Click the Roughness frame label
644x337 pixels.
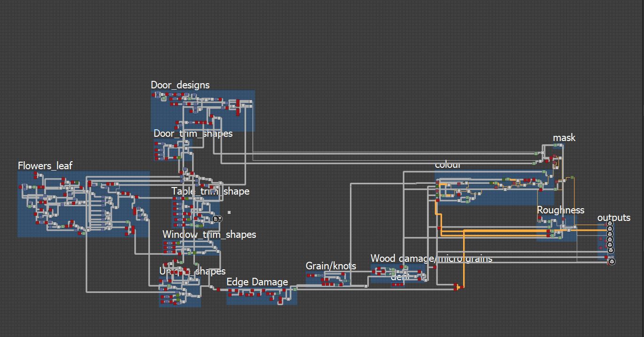tap(560, 210)
